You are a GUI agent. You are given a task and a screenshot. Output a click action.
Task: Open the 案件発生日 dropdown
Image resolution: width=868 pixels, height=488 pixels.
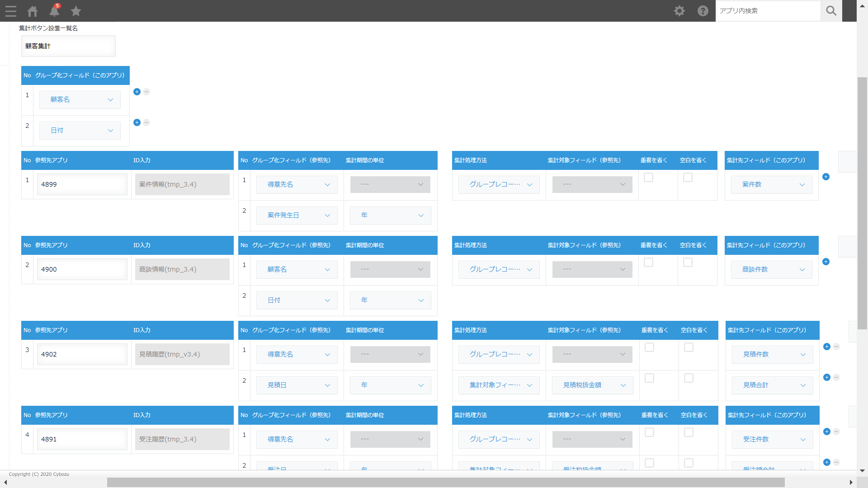coord(297,216)
